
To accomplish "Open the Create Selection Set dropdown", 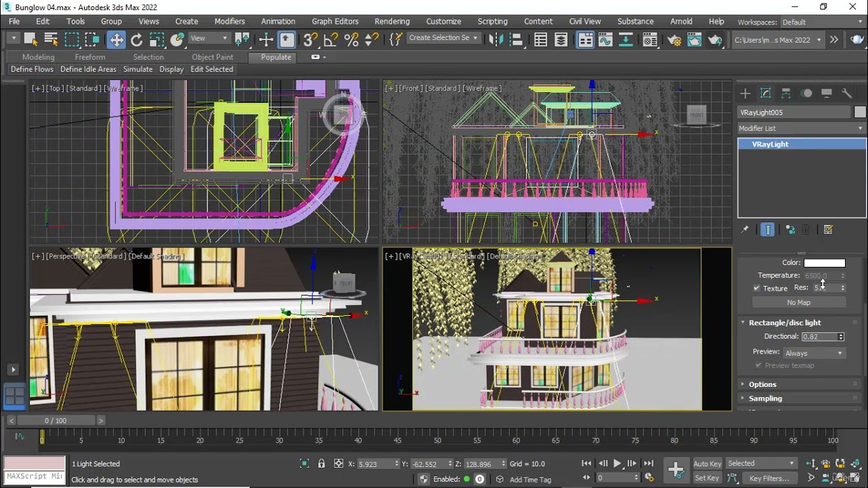I will click(443, 38).
